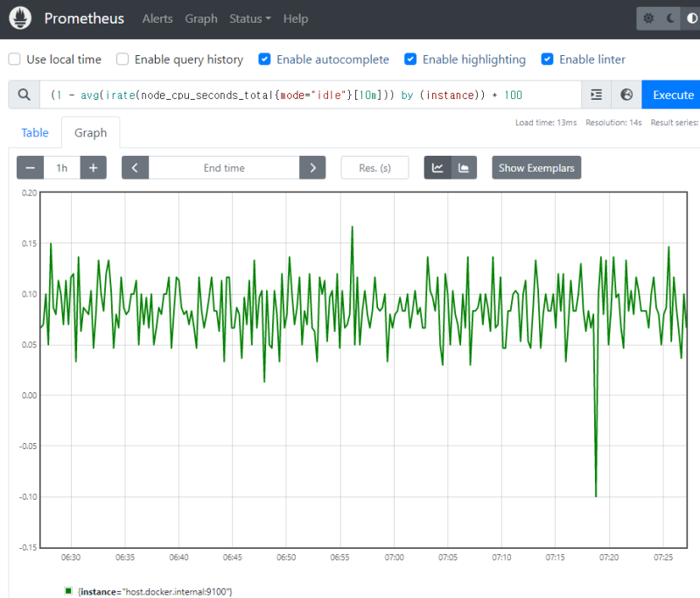The image size is (700, 598).
Task: Select the stacked area chart mode
Action: click(x=464, y=168)
